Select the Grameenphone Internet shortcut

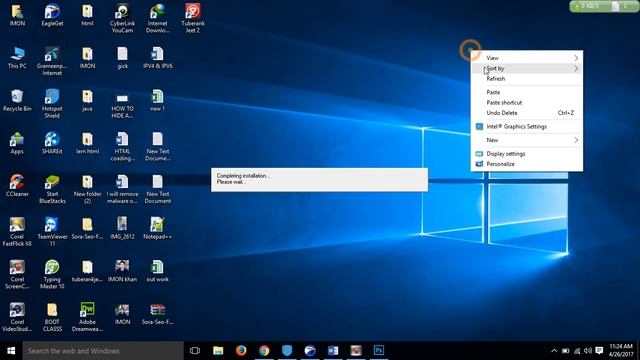point(52,61)
